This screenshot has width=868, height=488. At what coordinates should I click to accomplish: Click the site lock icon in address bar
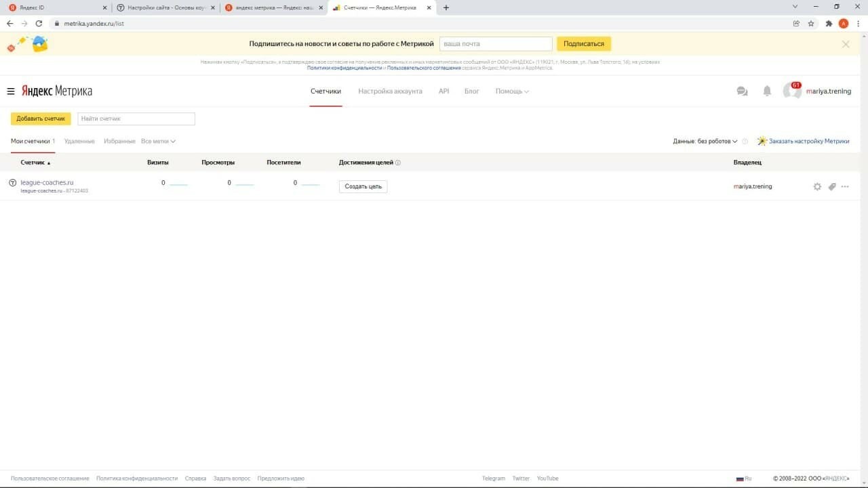pyautogui.click(x=56, y=23)
